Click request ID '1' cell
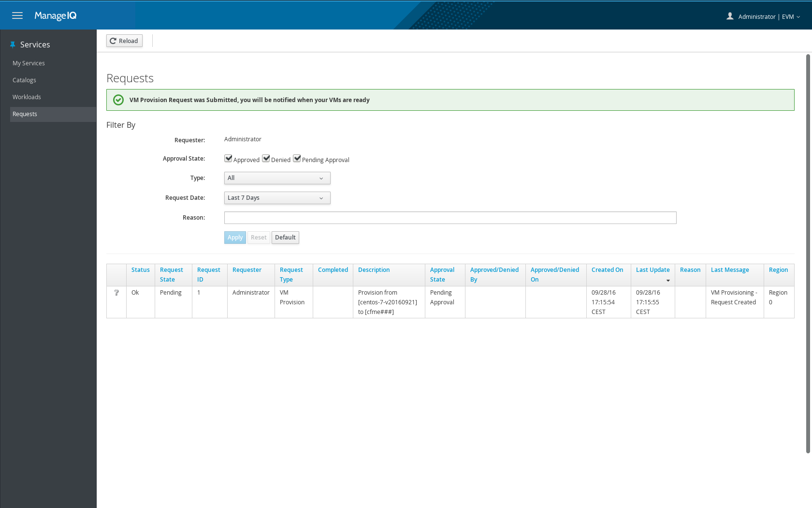Screen dimensions: 812x508 [x=210, y=302]
